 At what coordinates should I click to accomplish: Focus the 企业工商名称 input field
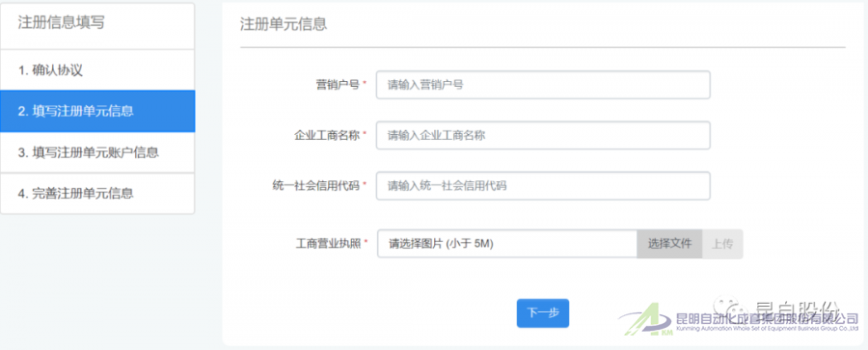pos(543,135)
